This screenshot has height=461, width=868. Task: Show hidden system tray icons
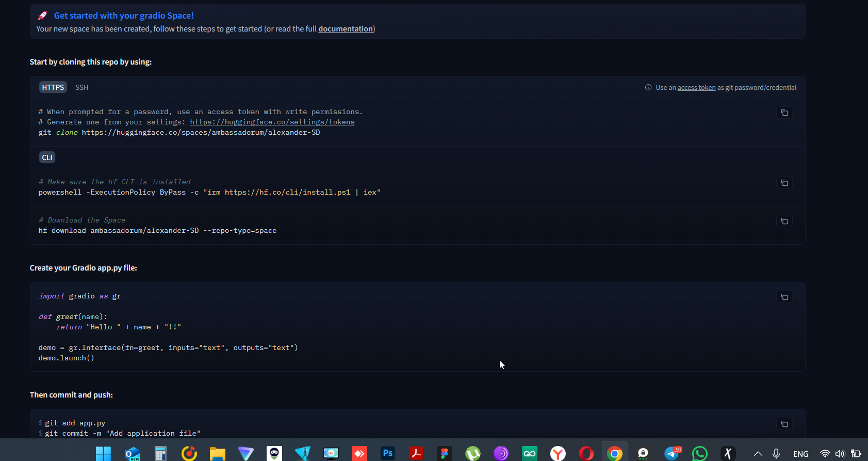click(x=758, y=454)
